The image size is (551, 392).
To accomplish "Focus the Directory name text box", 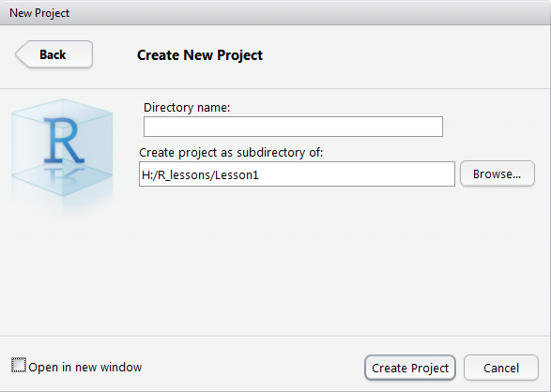I will tap(293, 127).
